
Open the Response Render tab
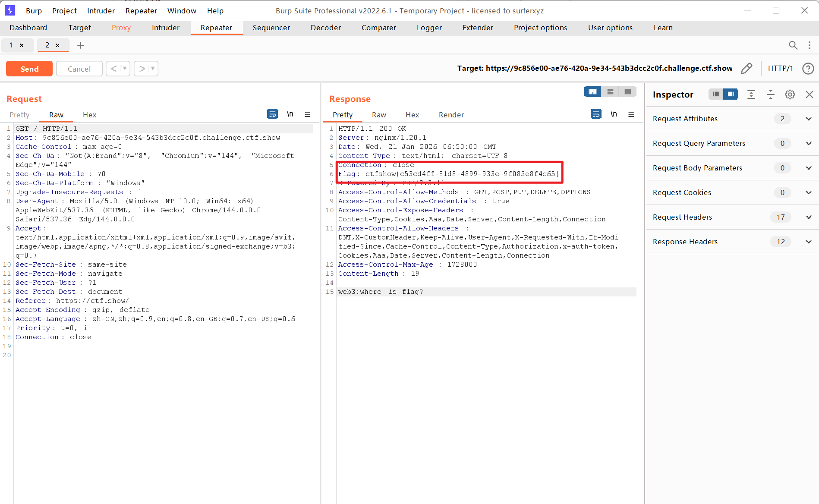point(451,115)
